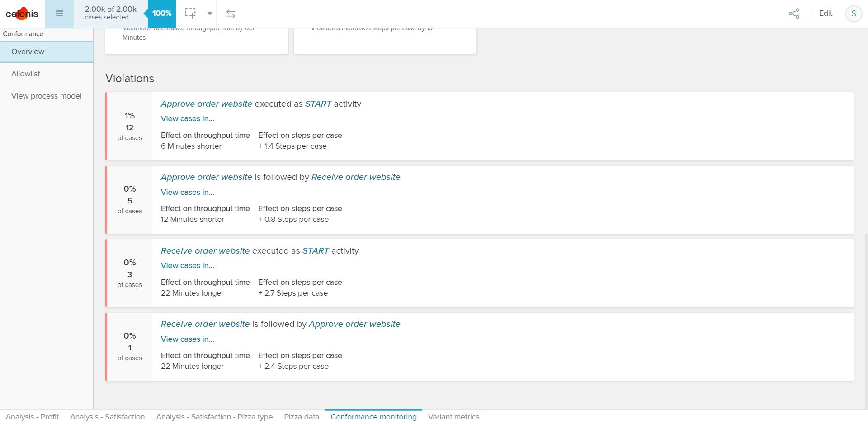This screenshot has width=868, height=424.
Task: Open View cases in for Receive order START violation
Action: [188, 265]
